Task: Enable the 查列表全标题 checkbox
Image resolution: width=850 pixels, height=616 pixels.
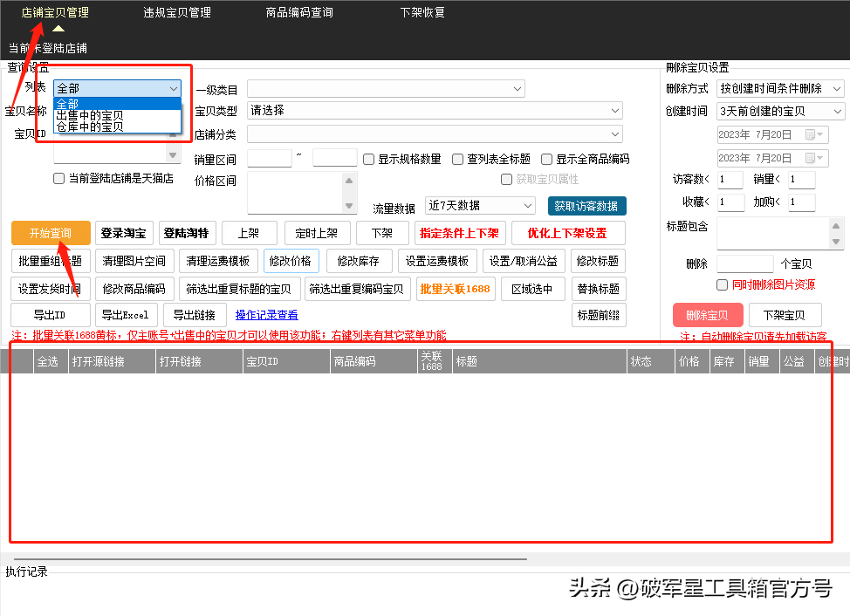Action: coord(457,160)
